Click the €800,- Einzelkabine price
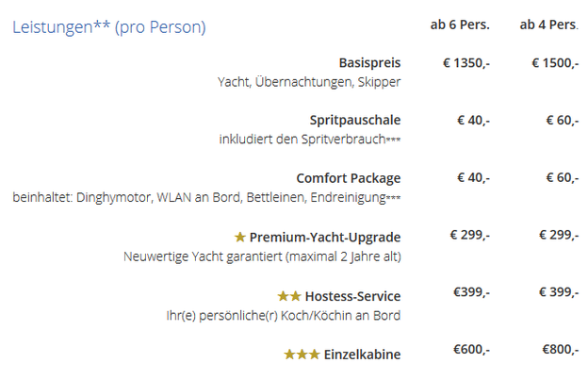The width and height of the screenshot is (588, 380). click(561, 350)
